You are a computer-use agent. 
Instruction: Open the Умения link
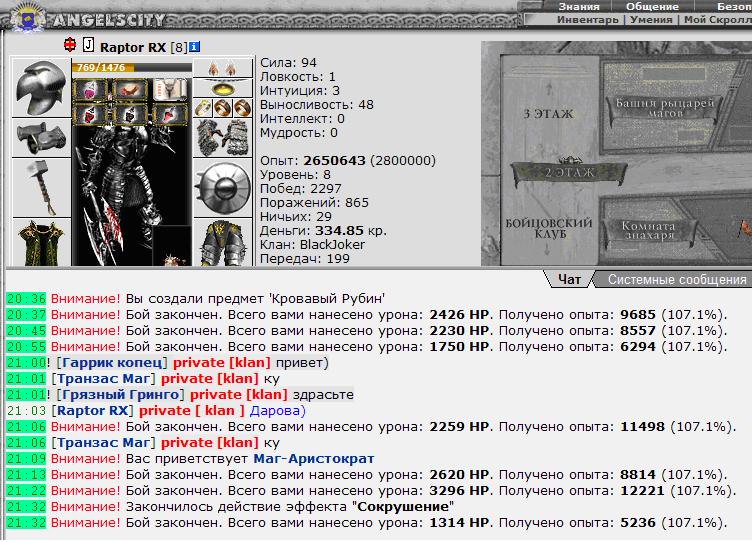(x=651, y=20)
